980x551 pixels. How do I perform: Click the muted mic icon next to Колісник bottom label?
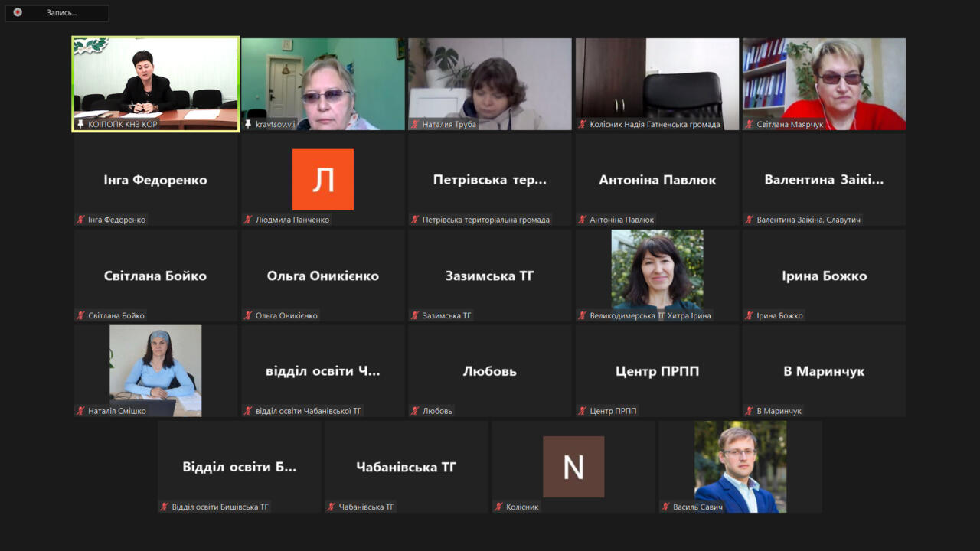(x=499, y=507)
